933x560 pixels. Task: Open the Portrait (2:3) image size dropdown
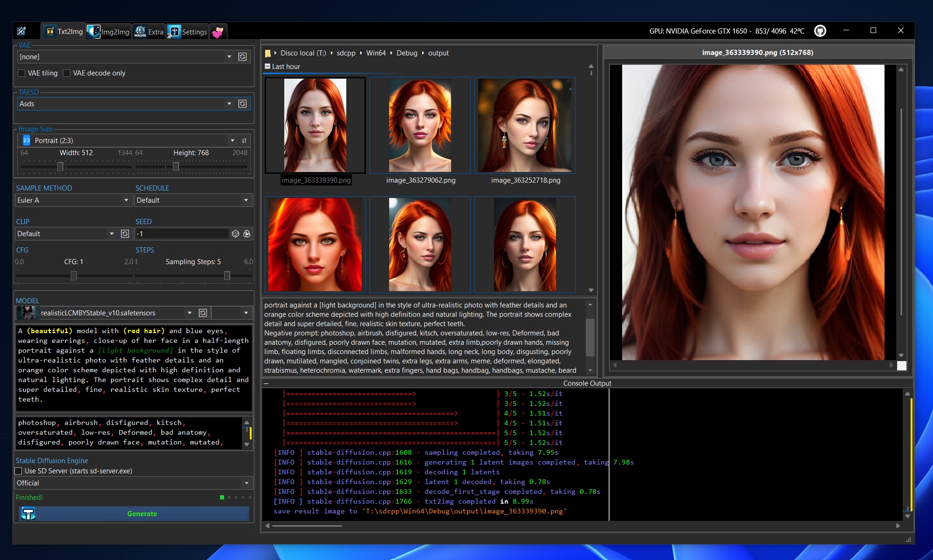(x=233, y=140)
